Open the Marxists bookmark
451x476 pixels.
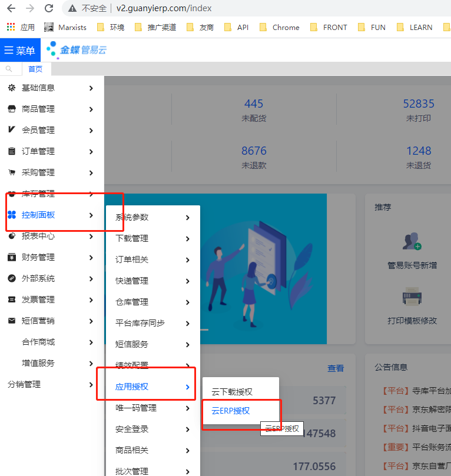(65, 27)
